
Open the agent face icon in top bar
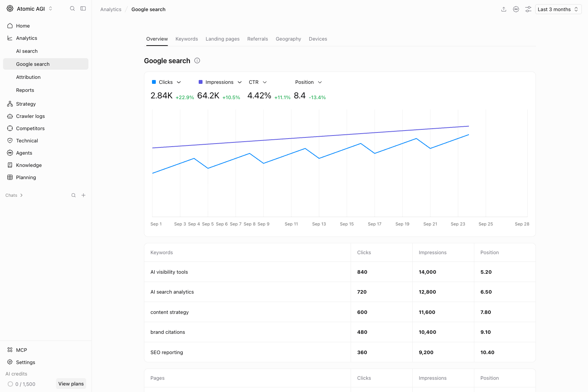tap(516, 9)
